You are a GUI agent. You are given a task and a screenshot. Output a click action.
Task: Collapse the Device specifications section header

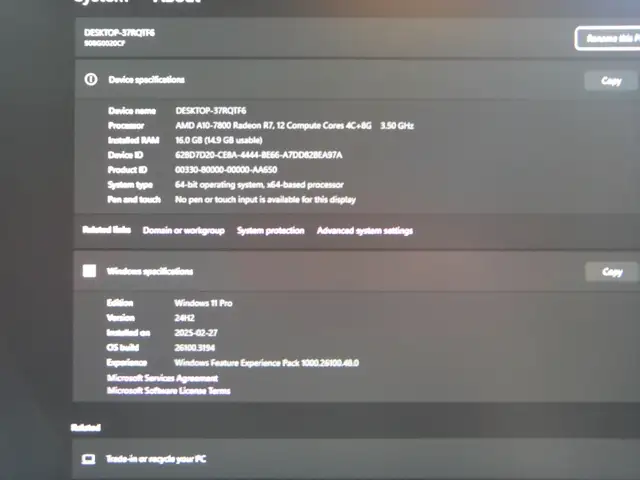pyautogui.click(x=357, y=80)
